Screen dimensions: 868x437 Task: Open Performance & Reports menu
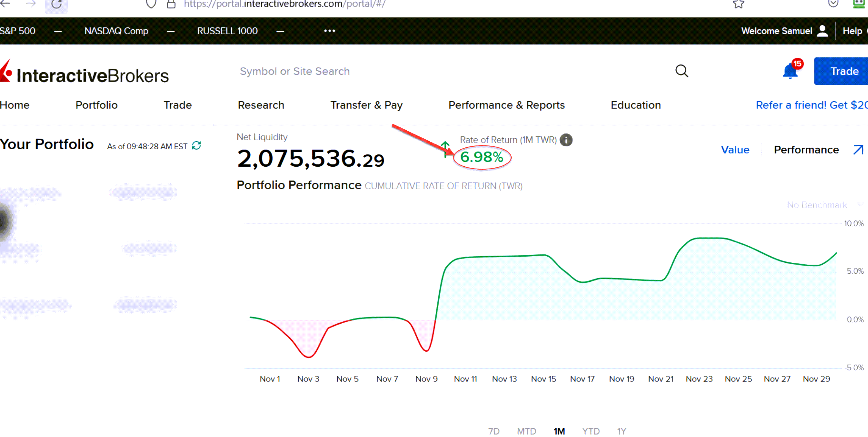pos(506,105)
